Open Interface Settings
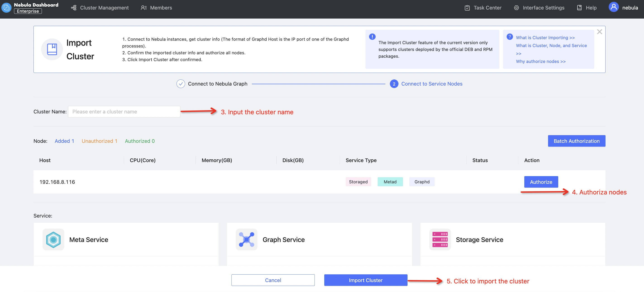 coord(539,8)
